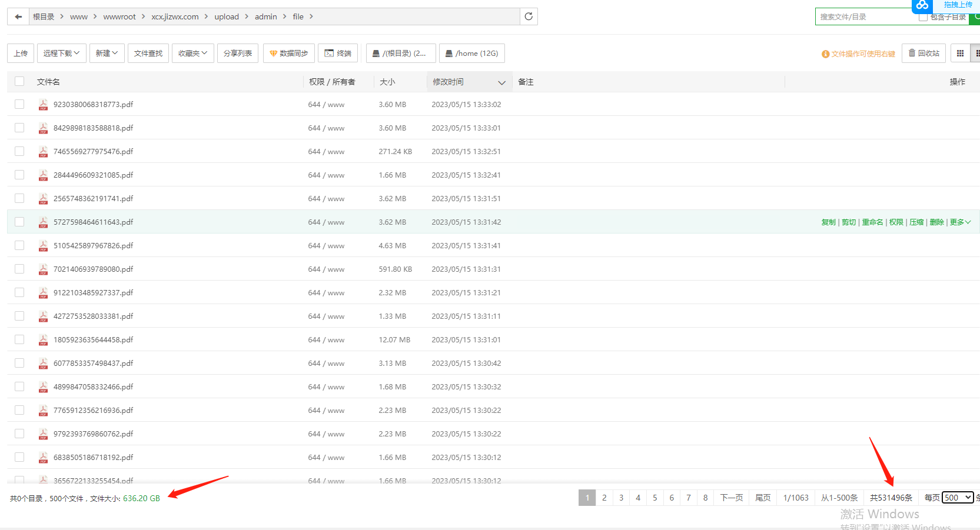The width and height of the screenshot is (980, 530).
Task: Click PDF icon of 2565748362191741.pdf
Action: (43, 199)
